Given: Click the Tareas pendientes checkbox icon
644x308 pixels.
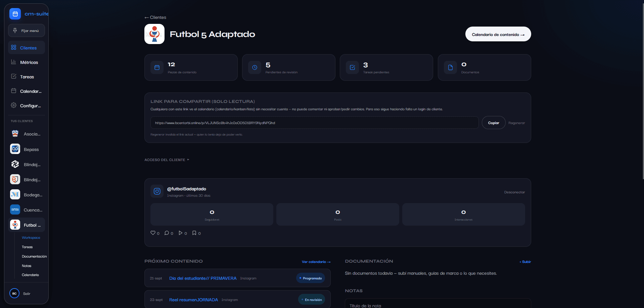Looking at the screenshot, I should [352, 68].
